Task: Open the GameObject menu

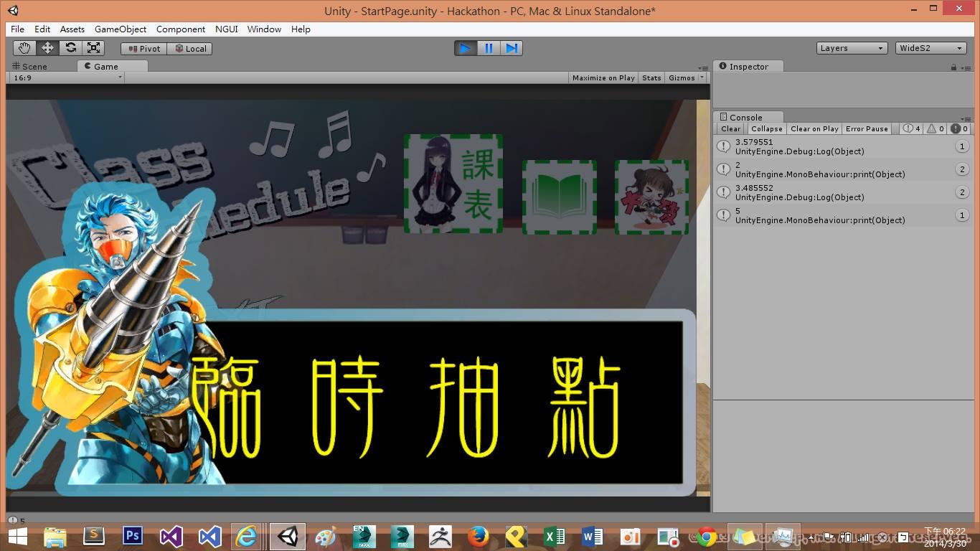Action: (x=121, y=29)
